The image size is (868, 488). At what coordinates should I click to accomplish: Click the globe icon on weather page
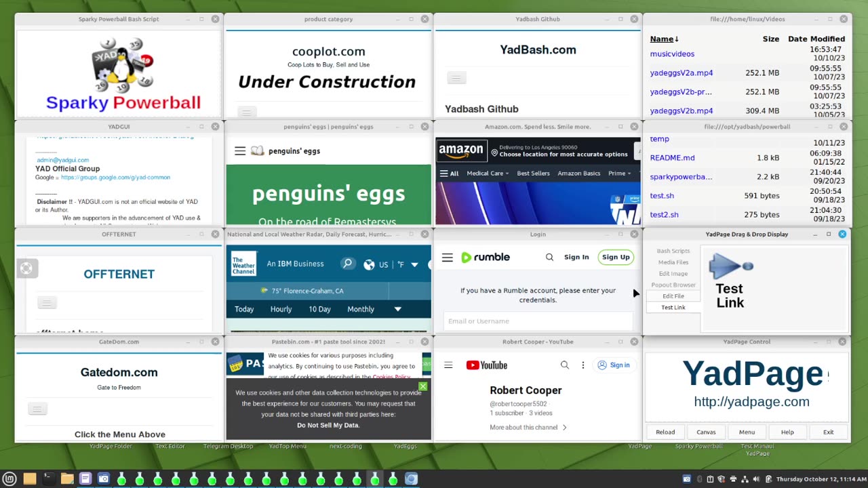click(369, 264)
